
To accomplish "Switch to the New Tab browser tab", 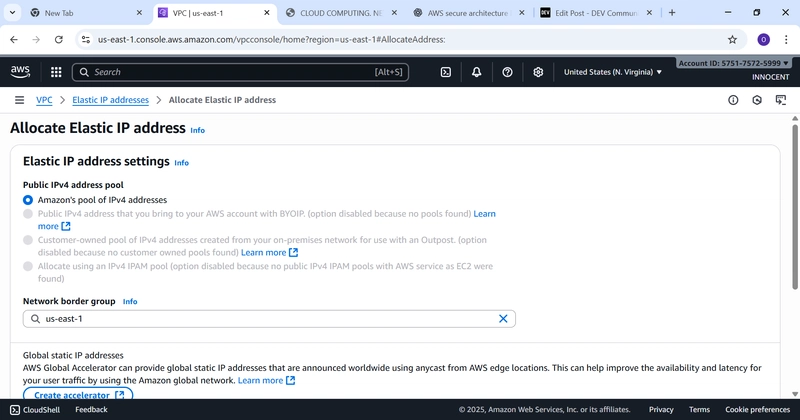I will tap(84, 13).
